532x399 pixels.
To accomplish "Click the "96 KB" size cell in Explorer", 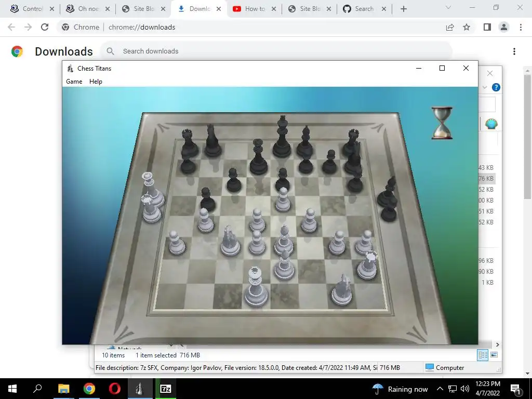I will pyautogui.click(x=486, y=261).
